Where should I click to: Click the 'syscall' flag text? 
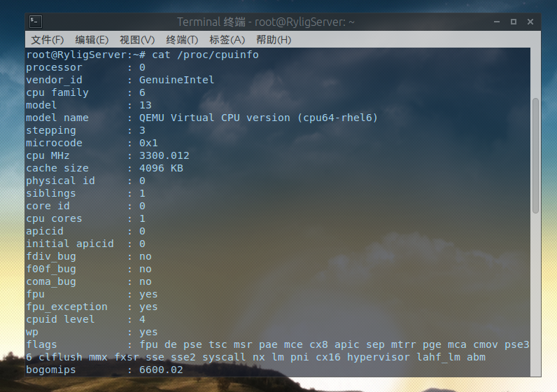tap(224, 357)
